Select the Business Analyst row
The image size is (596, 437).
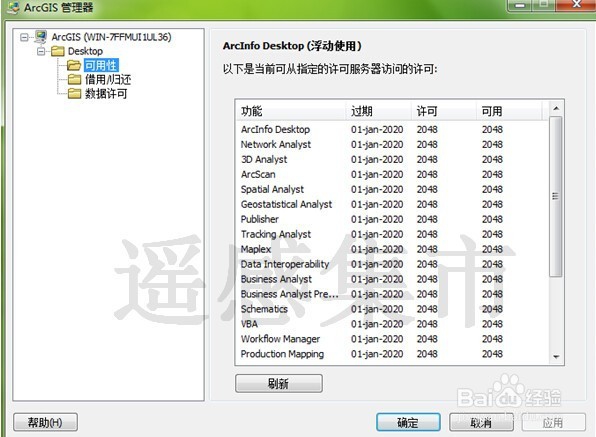[x=392, y=279]
